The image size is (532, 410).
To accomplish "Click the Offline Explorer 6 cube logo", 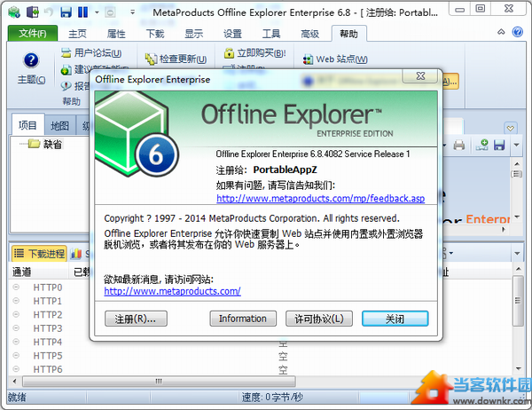I will (135, 134).
